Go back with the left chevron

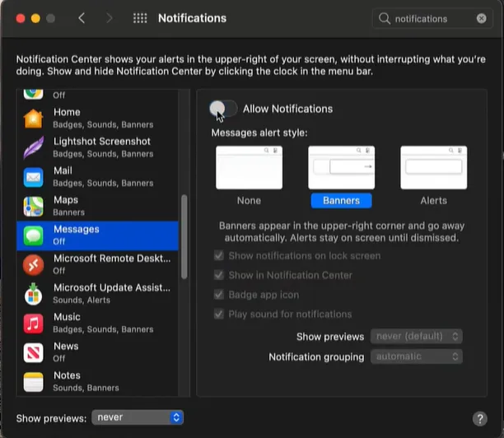coord(82,18)
